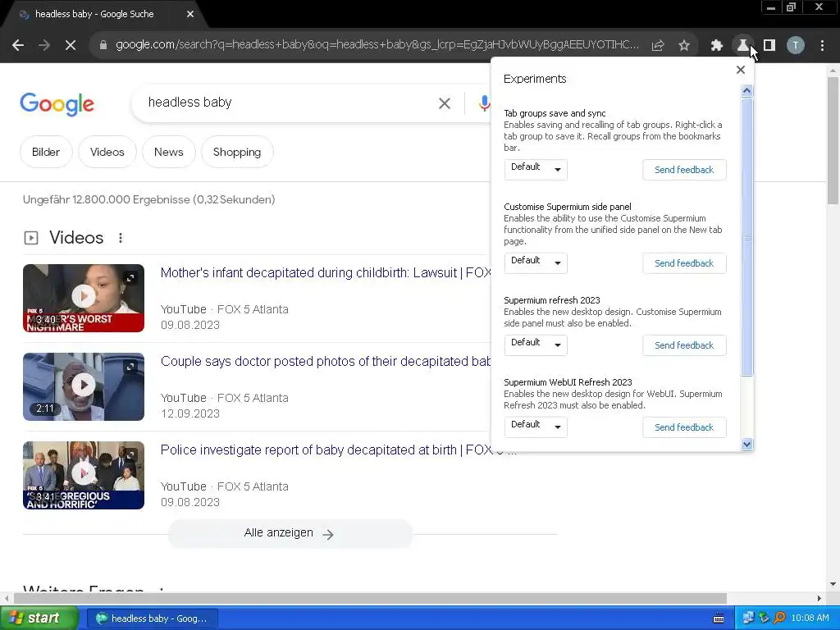840x630 pixels.
Task: Open the profile avatar T
Action: [x=796, y=46]
